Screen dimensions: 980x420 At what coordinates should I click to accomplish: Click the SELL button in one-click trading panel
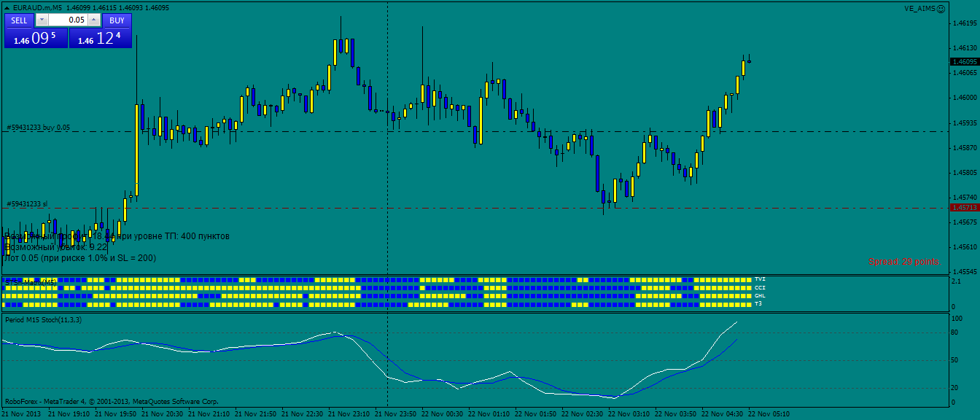pos(20,20)
